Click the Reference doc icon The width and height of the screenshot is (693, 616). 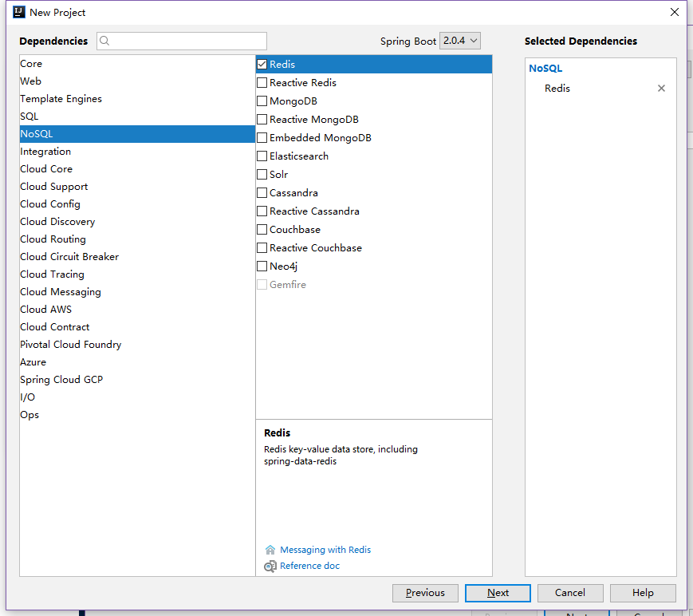(270, 567)
